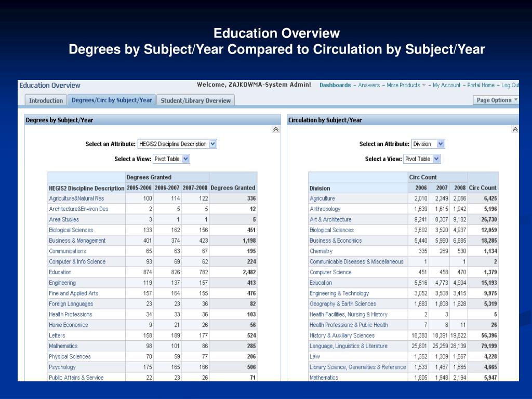Open Language, Linguistics & Literature
Viewport: 532px width, 399px height.
[x=349, y=345]
